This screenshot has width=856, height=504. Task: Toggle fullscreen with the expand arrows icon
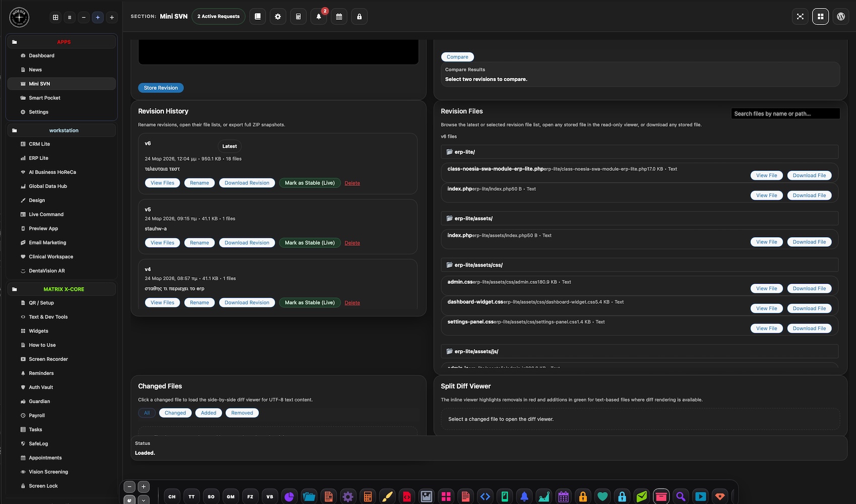800,17
